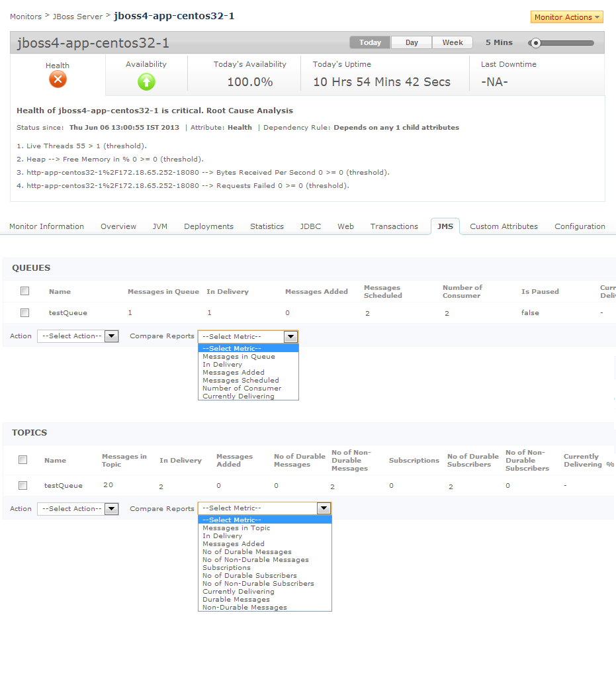The width and height of the screenshot is (616, 695).
Task: Check the testQueue row in Queues table
Action: click(x=25, y=312)
